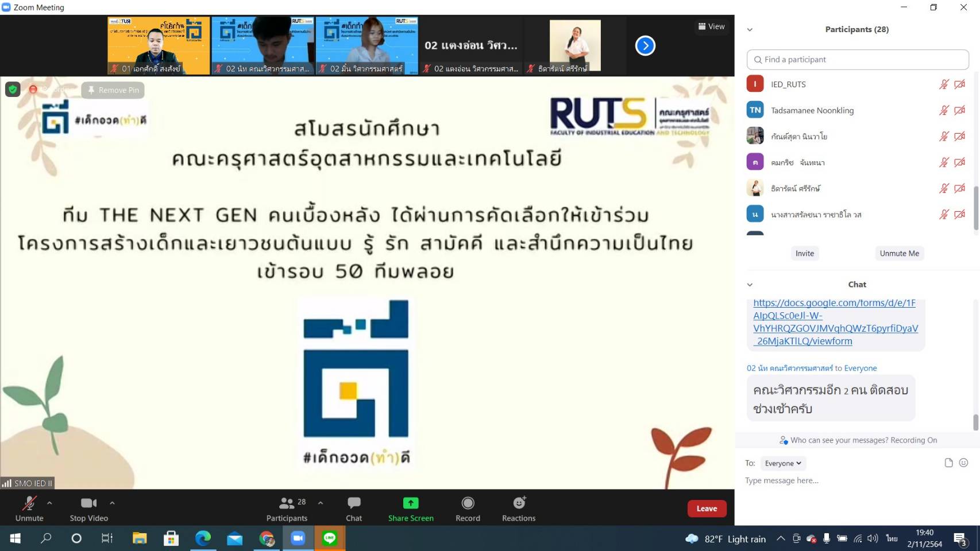This screenshot has height=551, width=980.
Task: Open the emoji picker in chat
Action: (964, 463)
